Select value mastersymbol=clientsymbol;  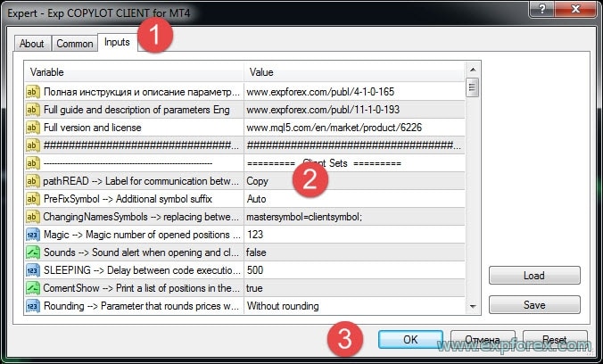point(304,217)
